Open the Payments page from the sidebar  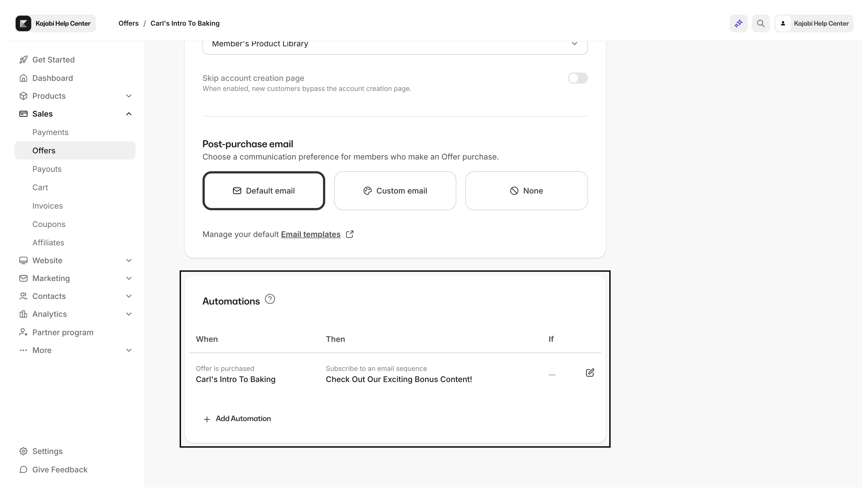click(x=50, y=132)
